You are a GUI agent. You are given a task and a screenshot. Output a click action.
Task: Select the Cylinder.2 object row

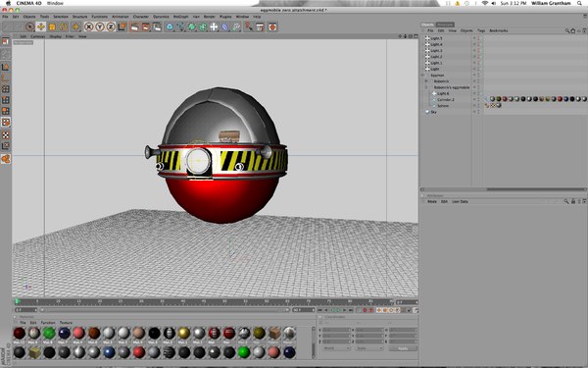445,100
